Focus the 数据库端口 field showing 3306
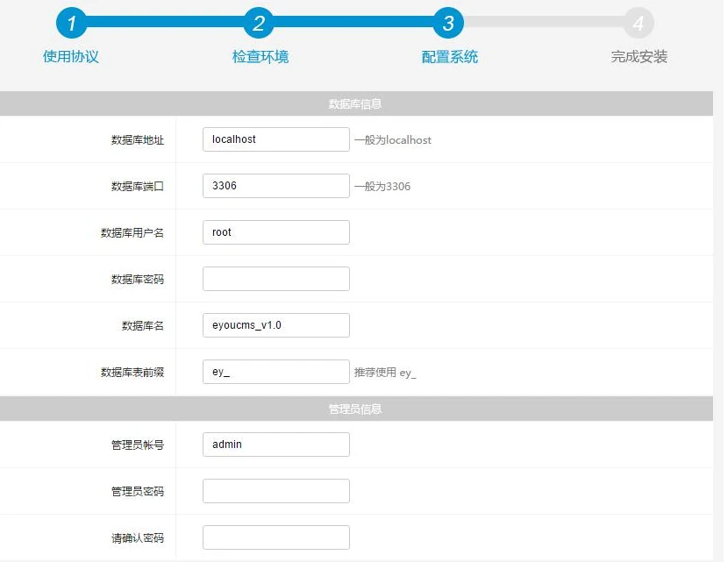Screen dimensions: 728x562 [x=275, y=186]
